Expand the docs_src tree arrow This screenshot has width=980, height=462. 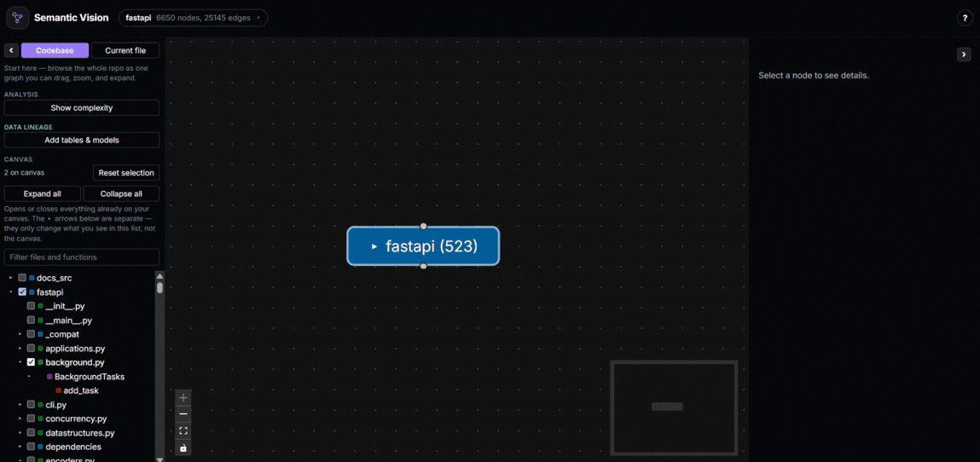click(10, 278)
